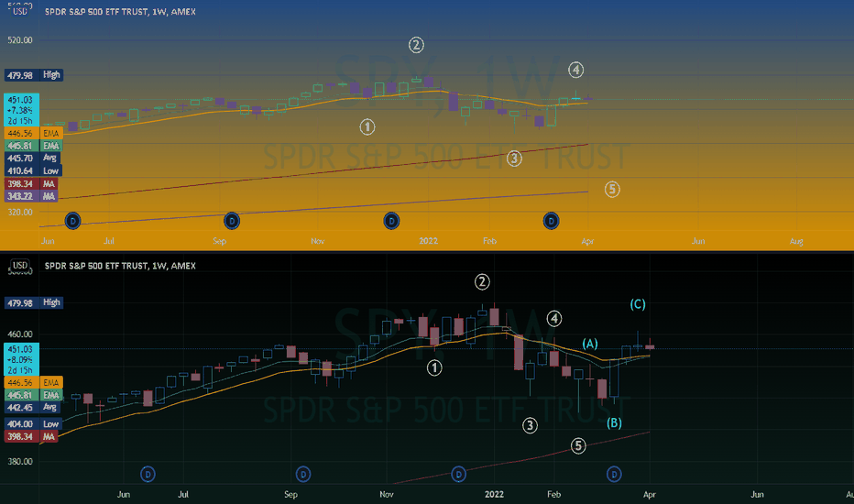
Task: Select the cyan (C) wave label
Action: point(638,304)
